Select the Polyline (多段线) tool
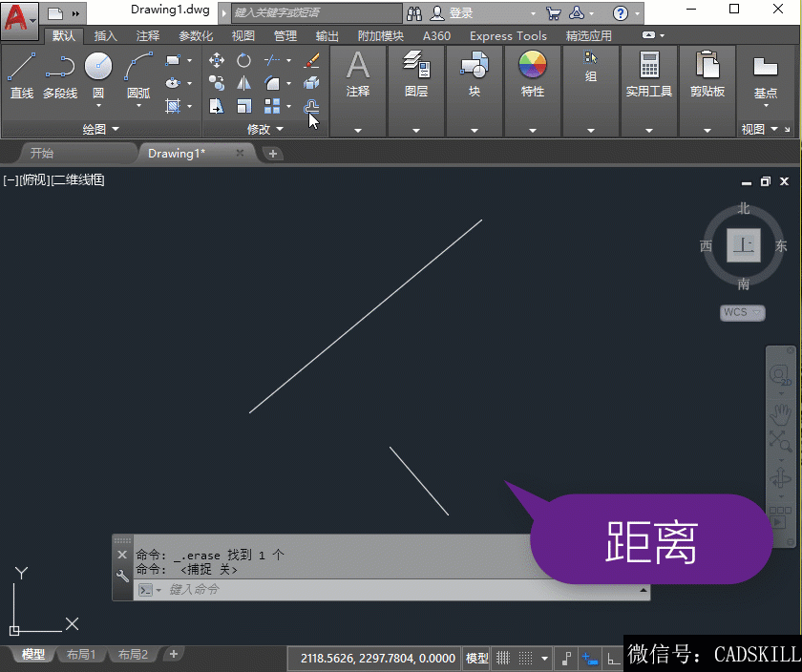The height and width of the screenshot is (672, 802). coord(60,74)
